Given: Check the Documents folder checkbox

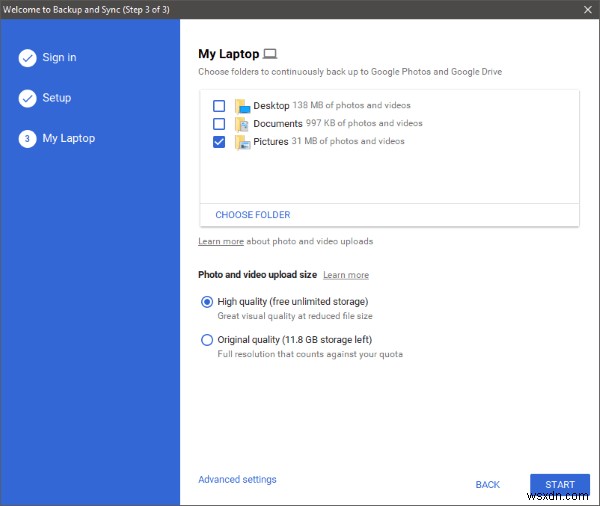Looking at the screenshot, I should [x=219, y=124].
